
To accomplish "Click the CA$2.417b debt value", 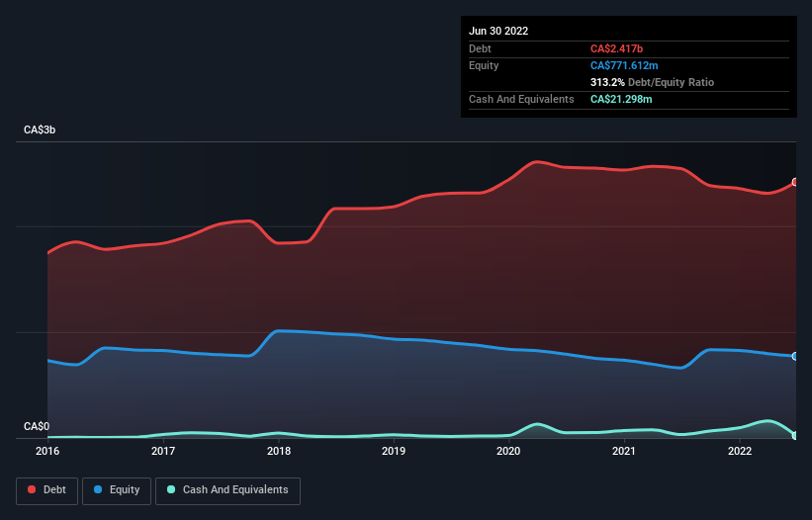I will [616, 48].
